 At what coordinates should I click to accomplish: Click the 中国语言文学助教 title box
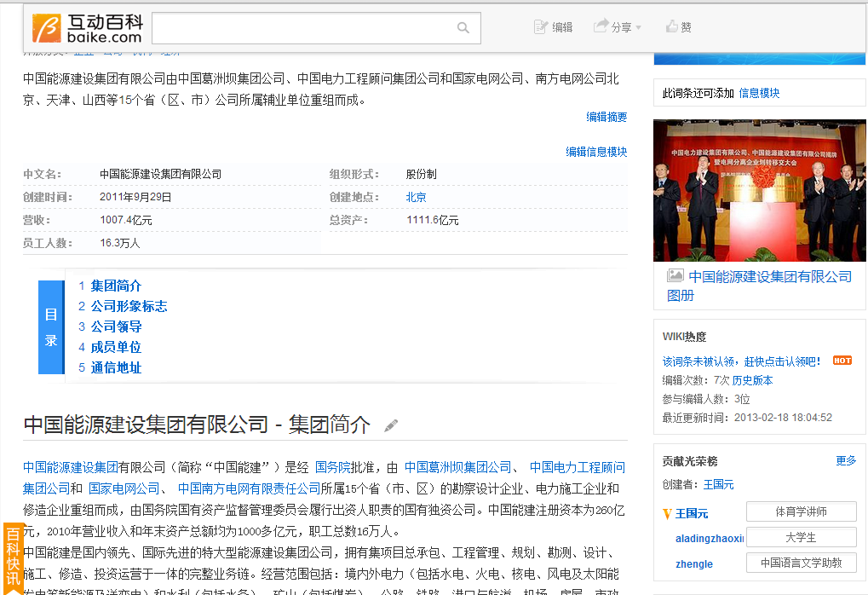(801, 563)
